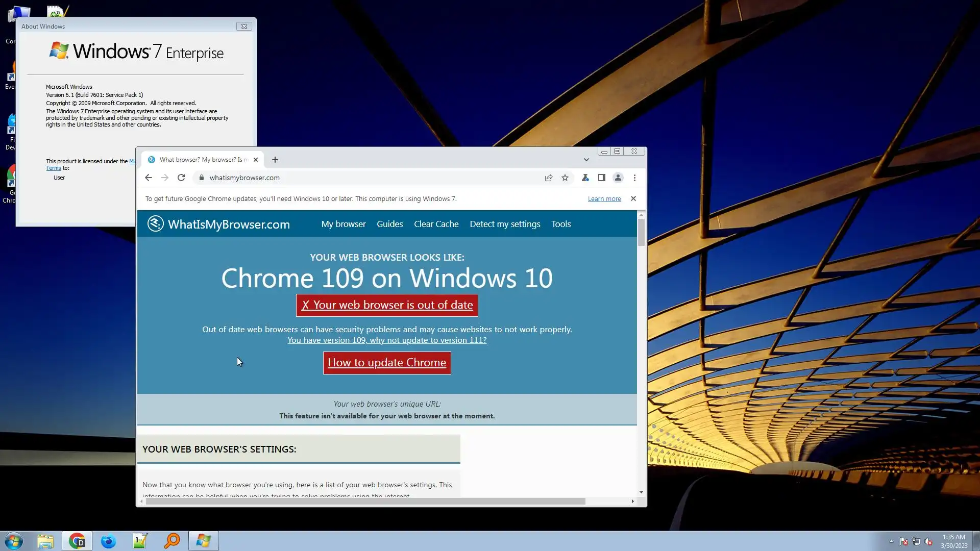Go back with the browser back arrow
This screenshot has width=980, height=551.
click(x=148, y=178)
